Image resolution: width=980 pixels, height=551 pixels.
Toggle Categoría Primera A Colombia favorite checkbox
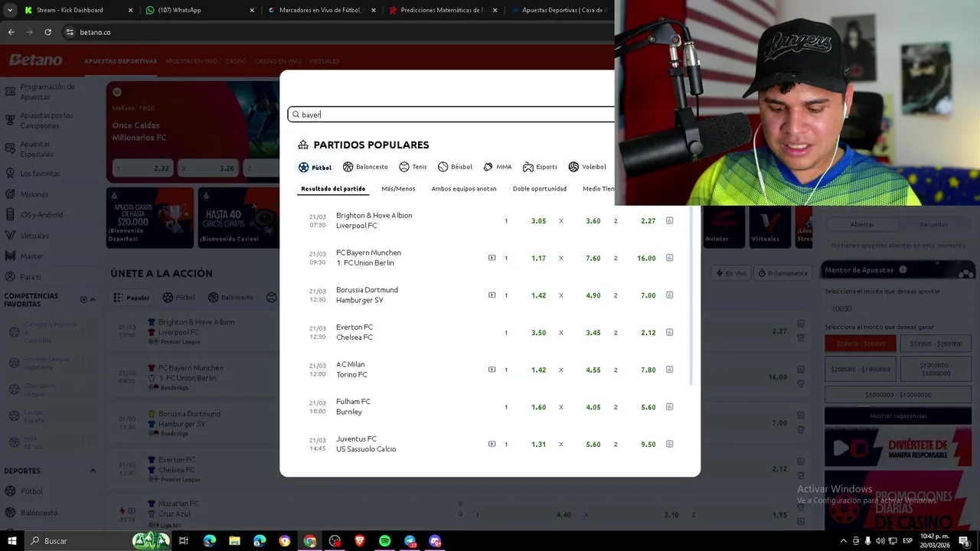(x=86, y=331)
